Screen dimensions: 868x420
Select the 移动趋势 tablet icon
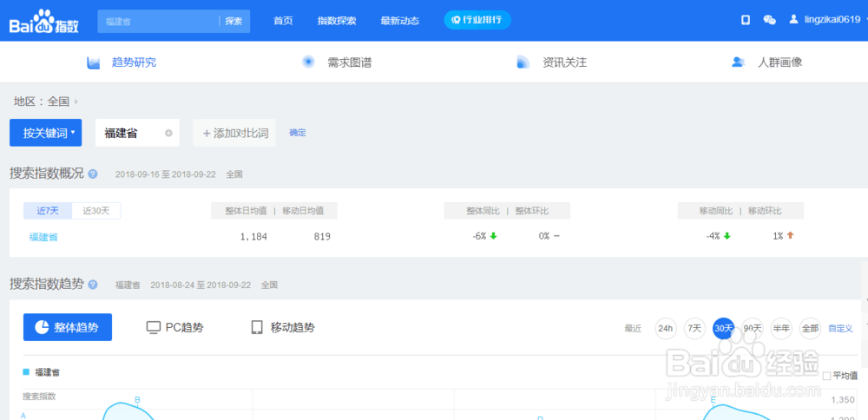coord(257,328)
